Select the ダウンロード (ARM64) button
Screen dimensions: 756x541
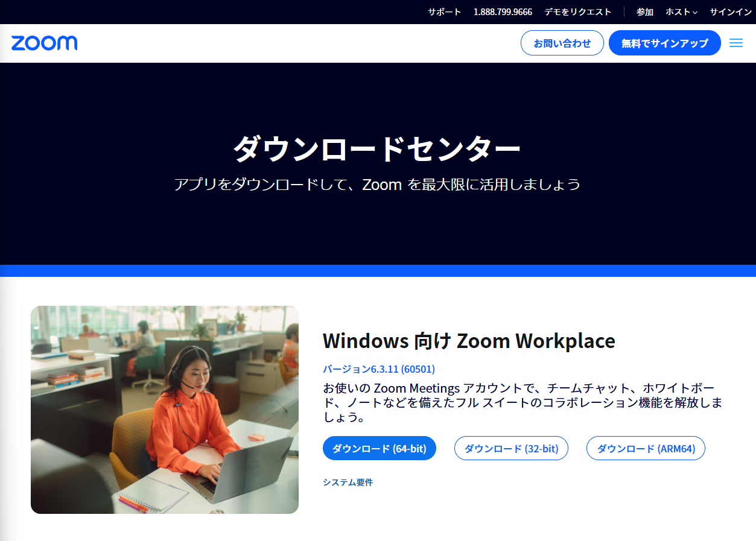pos(646,449)
